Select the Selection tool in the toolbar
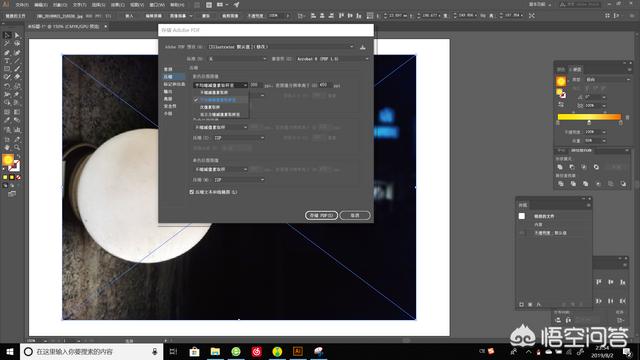The height and width of the screenshot is (360, 640). pos(7,36)
